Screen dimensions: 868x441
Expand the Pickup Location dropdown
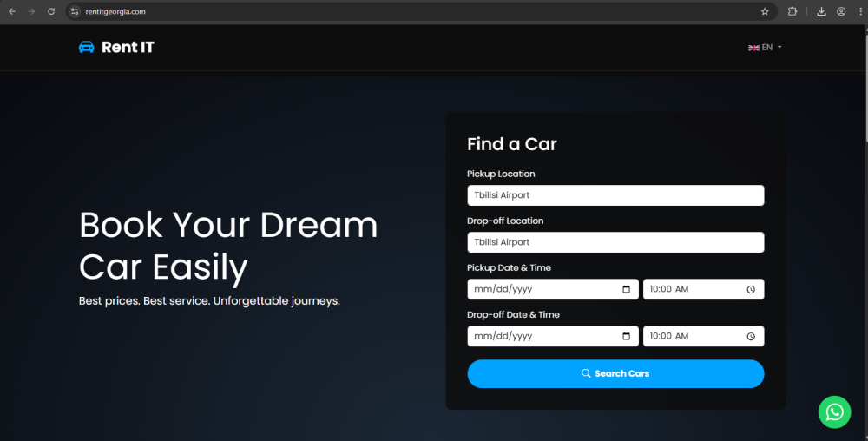tap(615, 195)
